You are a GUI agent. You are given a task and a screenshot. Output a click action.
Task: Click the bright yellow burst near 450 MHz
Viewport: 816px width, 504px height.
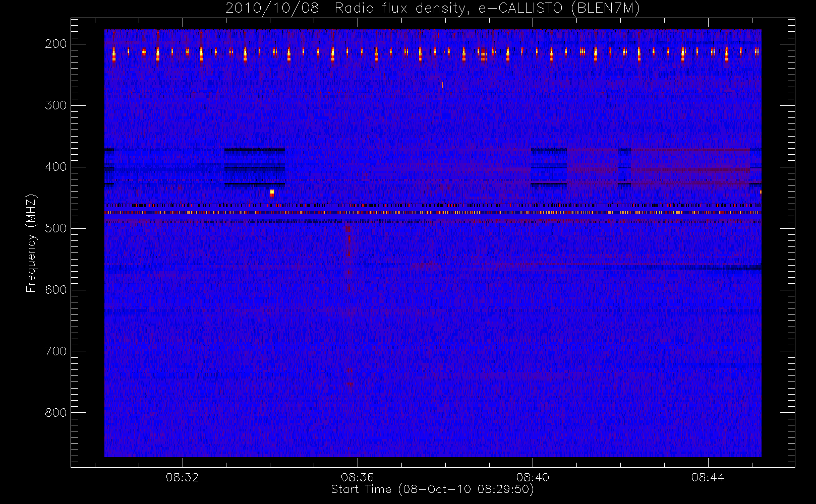(272, 193)
